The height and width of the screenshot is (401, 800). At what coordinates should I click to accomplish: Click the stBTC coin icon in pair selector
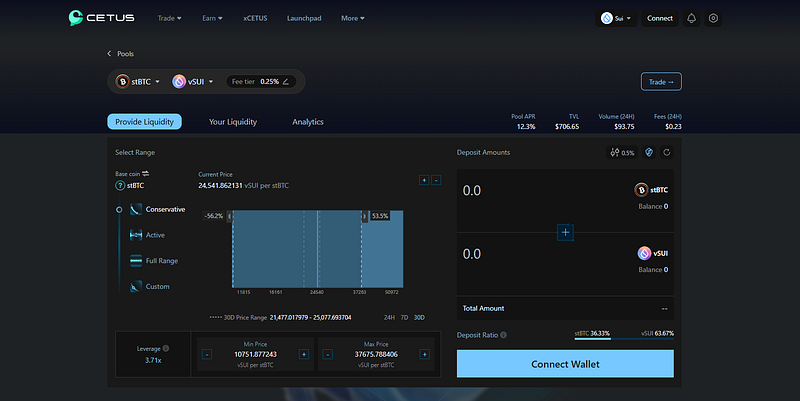(122, 82)
